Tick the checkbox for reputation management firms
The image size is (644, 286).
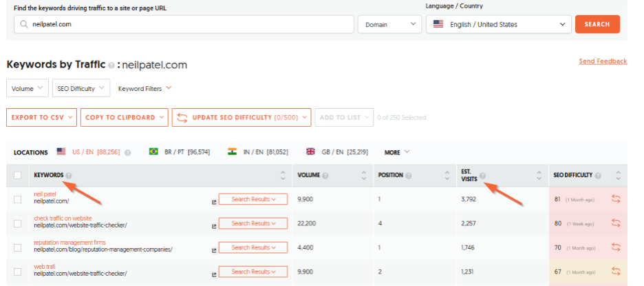pos(18,247)
